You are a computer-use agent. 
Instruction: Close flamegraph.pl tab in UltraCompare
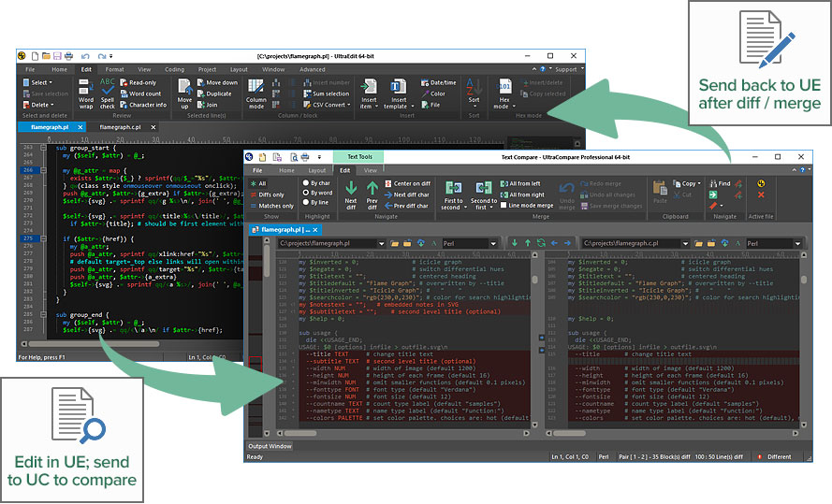(x=315, y=229)
